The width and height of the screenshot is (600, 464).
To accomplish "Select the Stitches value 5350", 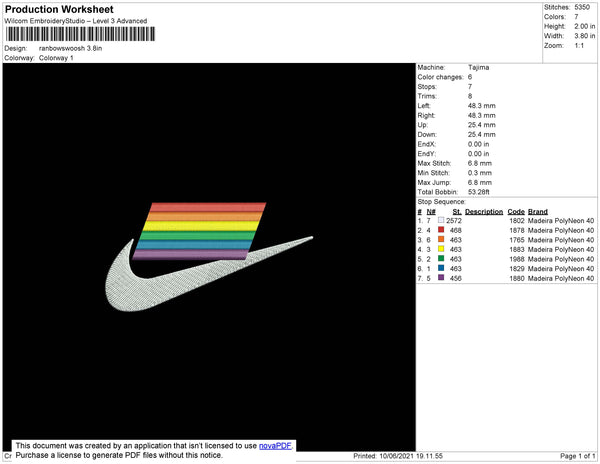I will pos(582,7).
